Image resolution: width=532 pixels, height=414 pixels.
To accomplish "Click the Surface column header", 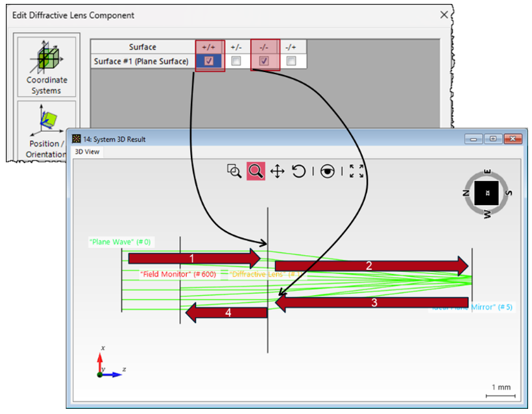I will coord(142,47).
